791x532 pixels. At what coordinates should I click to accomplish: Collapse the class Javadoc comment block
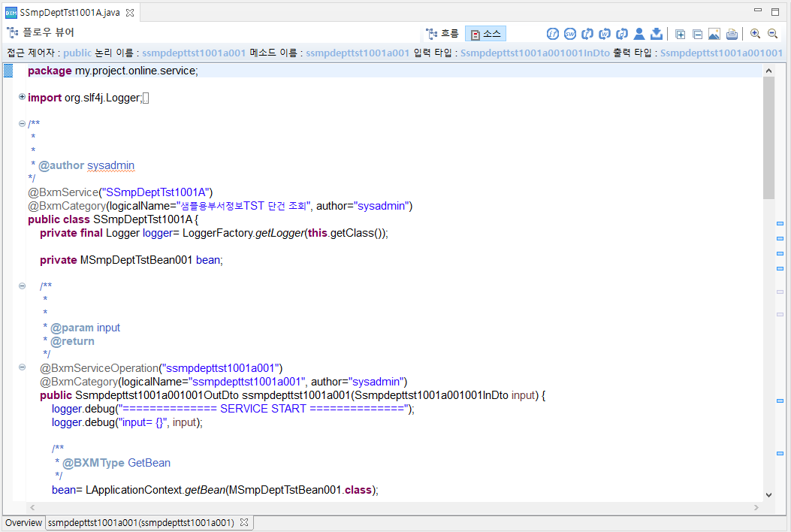pos(22,124)
